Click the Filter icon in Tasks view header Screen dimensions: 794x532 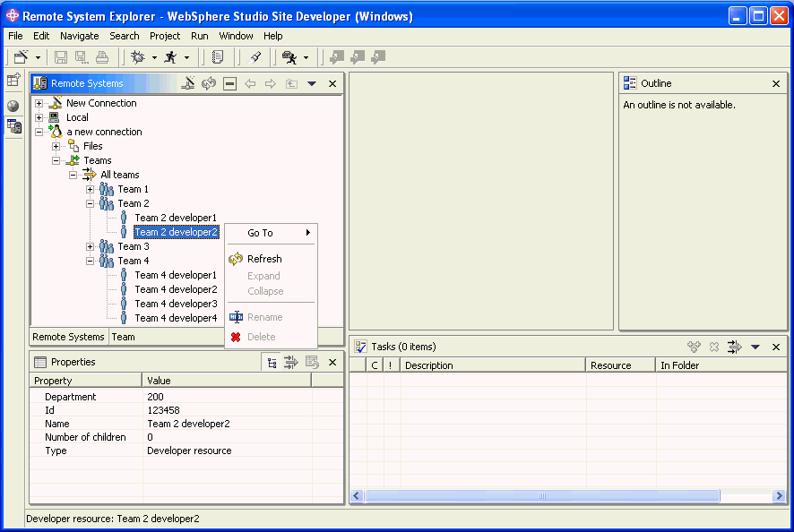point(734,347)
